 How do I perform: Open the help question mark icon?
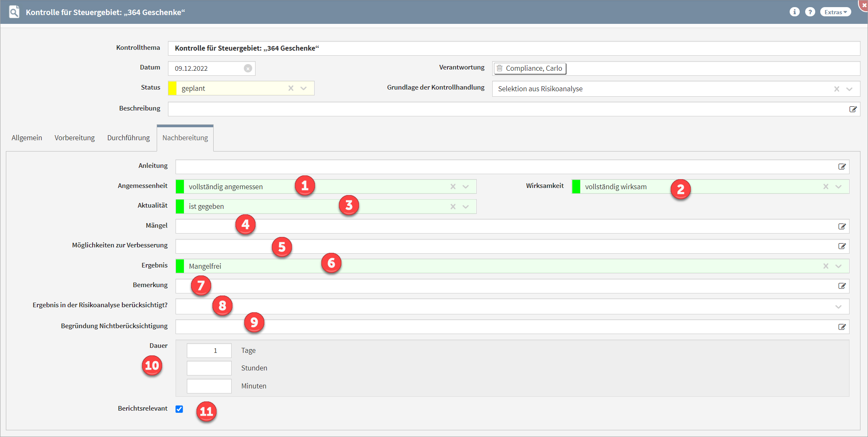coord(810,12)
